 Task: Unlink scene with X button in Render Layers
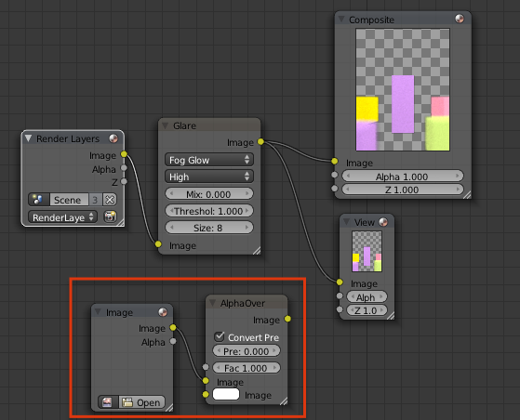click(110, 200)
